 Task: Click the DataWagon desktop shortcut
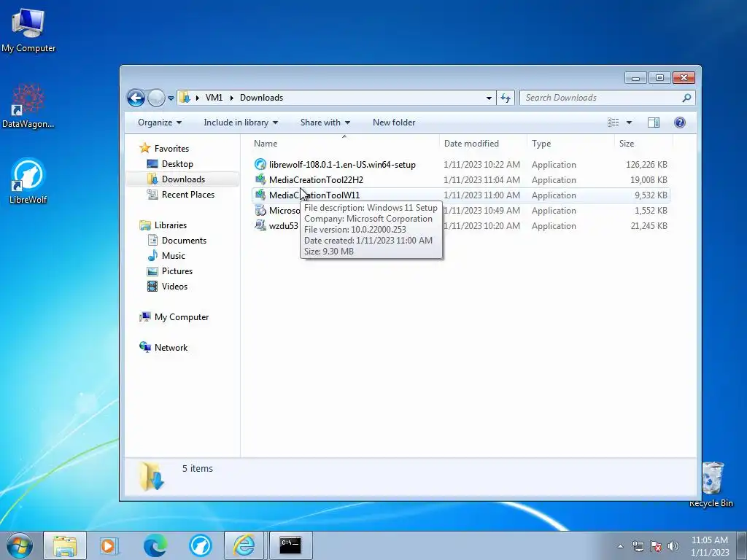point(28,106)
